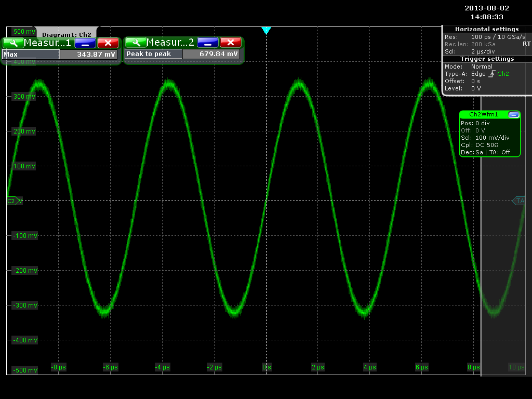Minimize the Measurement 1 result box
This screenshot has width=532, height=399.
coord(85,43)
